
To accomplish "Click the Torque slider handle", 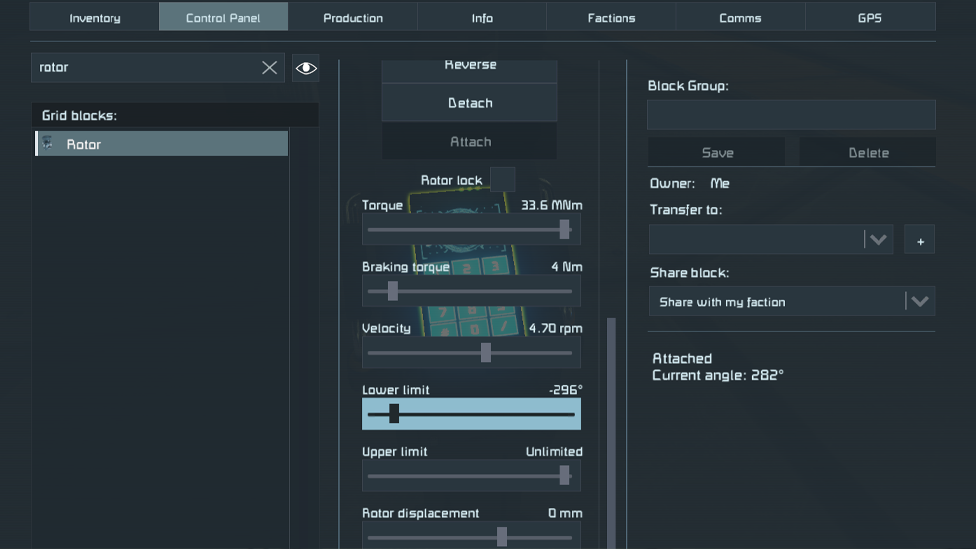I will [564, 229].
